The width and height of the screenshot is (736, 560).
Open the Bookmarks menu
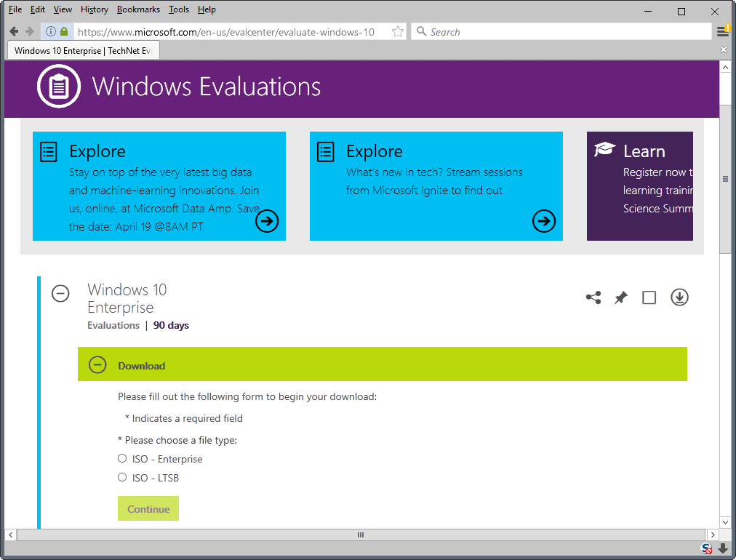138,9
